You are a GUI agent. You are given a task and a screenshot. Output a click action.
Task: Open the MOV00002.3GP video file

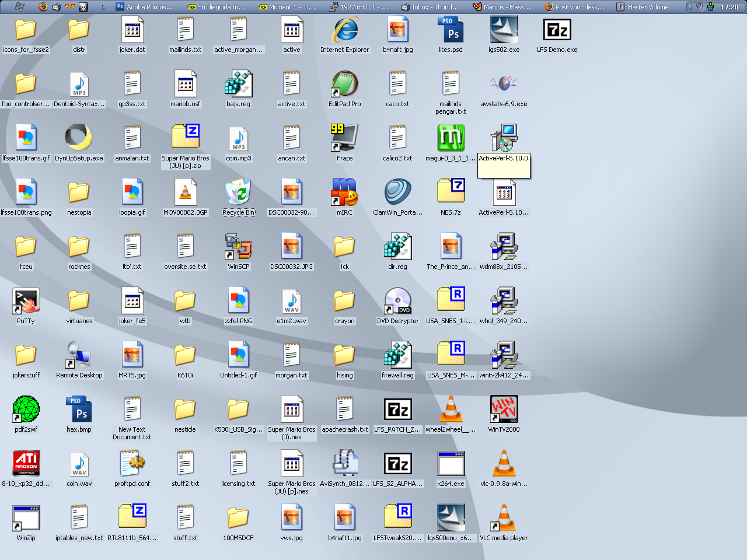[185, 192]
